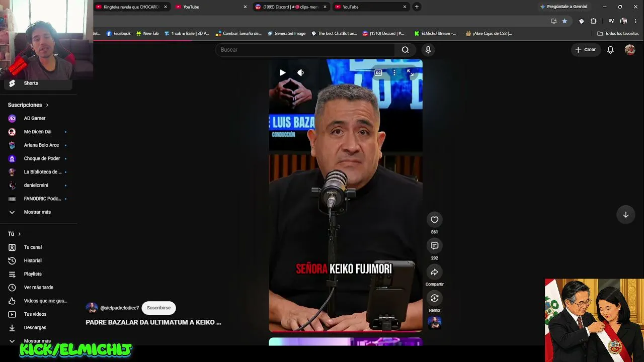Viewport: 644px width, 362px height.
Task: Open the Me Dicen Dai channel
Action: [38, 132]
